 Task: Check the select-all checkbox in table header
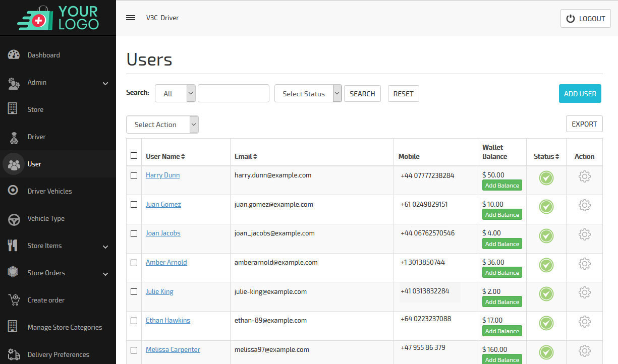click(x=134, y=155)
